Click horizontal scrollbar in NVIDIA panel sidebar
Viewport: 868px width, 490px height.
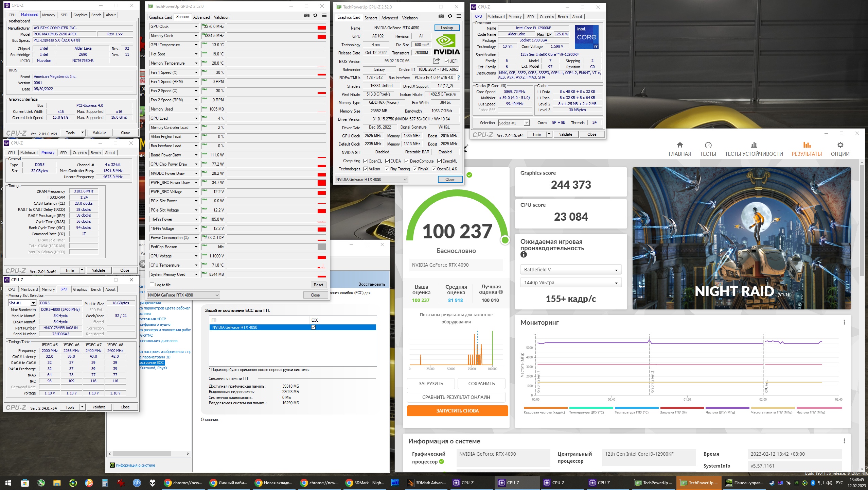[x=142, y=454]
